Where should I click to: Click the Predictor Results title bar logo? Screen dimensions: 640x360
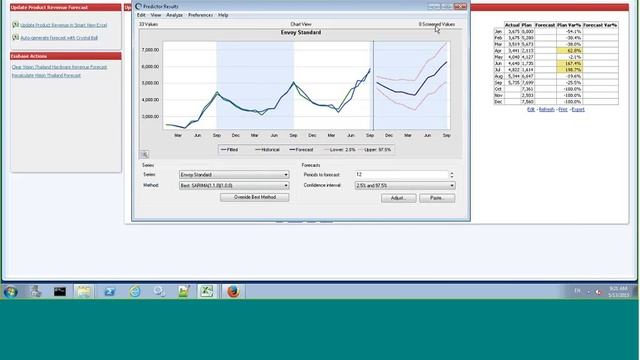click(138, 6)
